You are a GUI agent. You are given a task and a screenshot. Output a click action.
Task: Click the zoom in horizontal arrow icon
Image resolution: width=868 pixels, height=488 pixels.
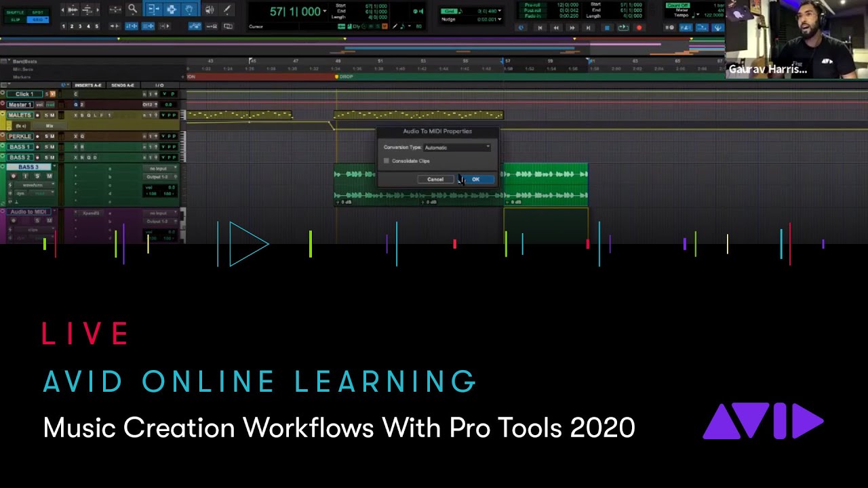click(x=98, y=9)
